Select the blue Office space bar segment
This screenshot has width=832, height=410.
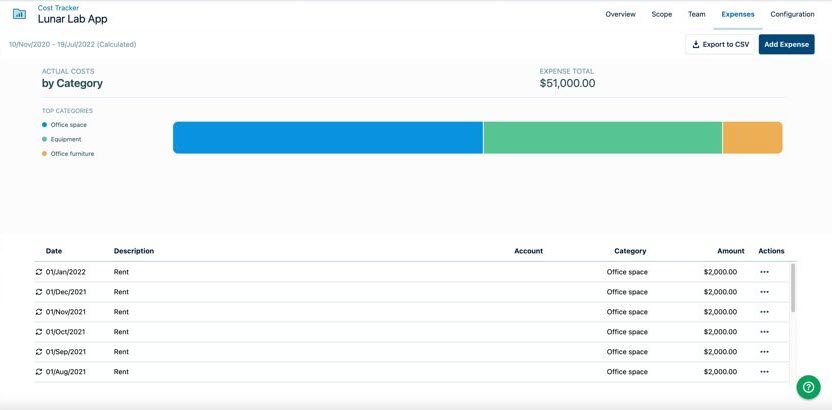click(327, 138)
